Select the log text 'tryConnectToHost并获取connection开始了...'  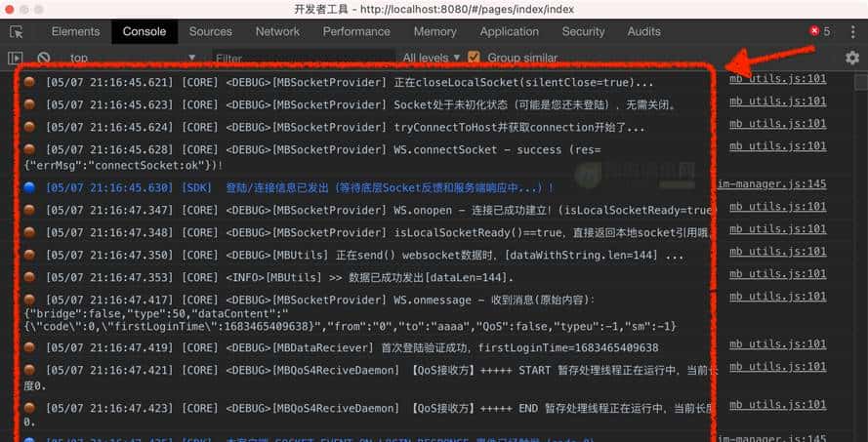click(519, 127)
